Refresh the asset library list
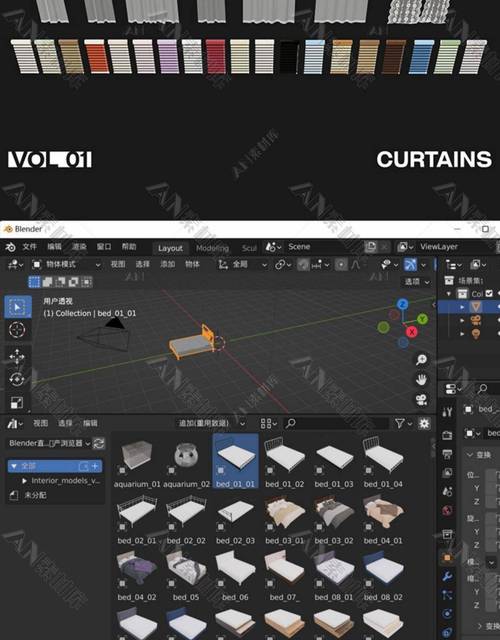 tap(98, 443)
